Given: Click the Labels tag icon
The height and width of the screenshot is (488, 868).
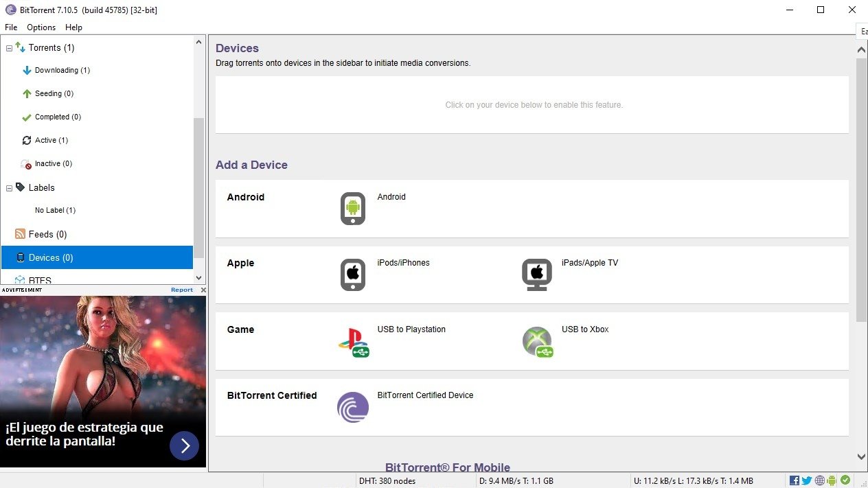Looking at the screenshot, I should coord(20,187).
